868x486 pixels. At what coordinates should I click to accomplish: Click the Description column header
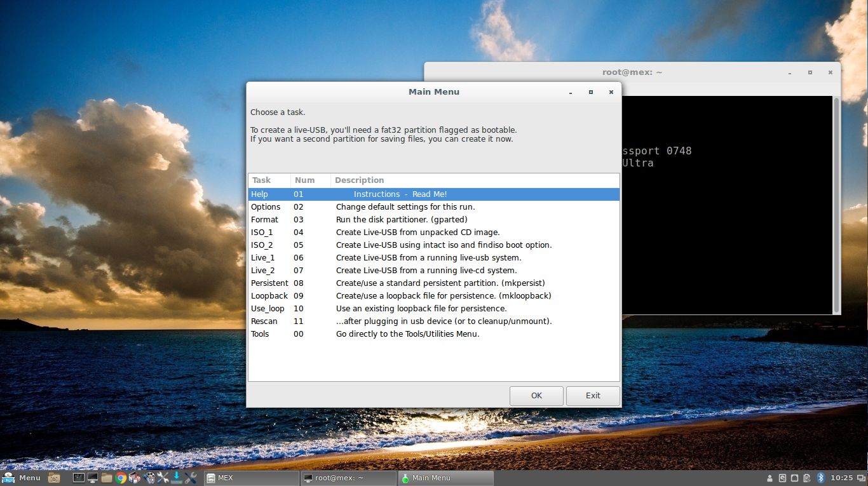pyautogui.click(x=360, y=180)
